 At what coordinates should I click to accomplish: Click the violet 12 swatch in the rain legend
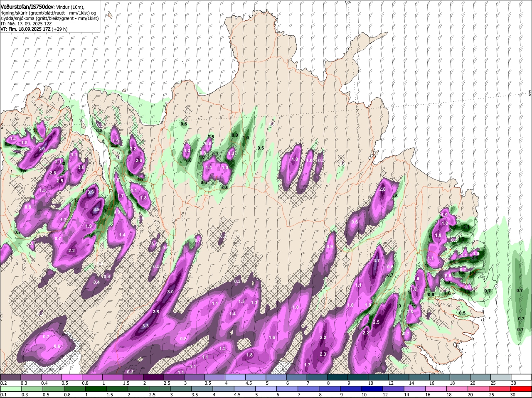(394, 389)
